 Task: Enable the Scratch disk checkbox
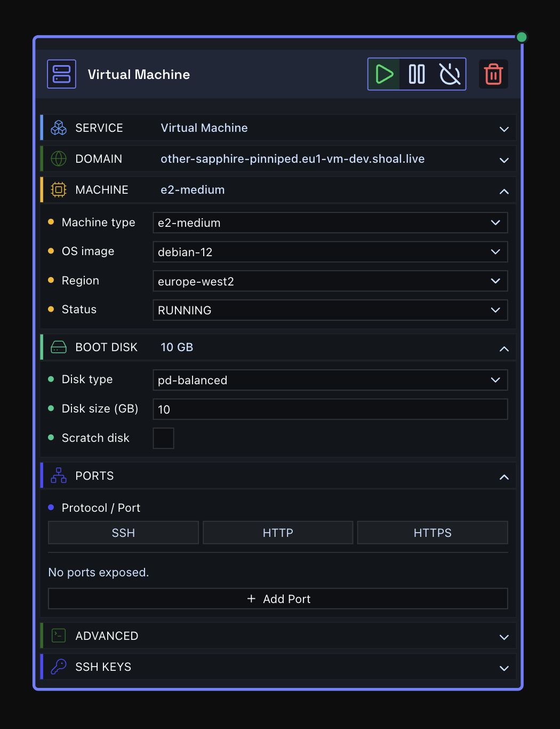pyautogui.click(x=163, y=438)
